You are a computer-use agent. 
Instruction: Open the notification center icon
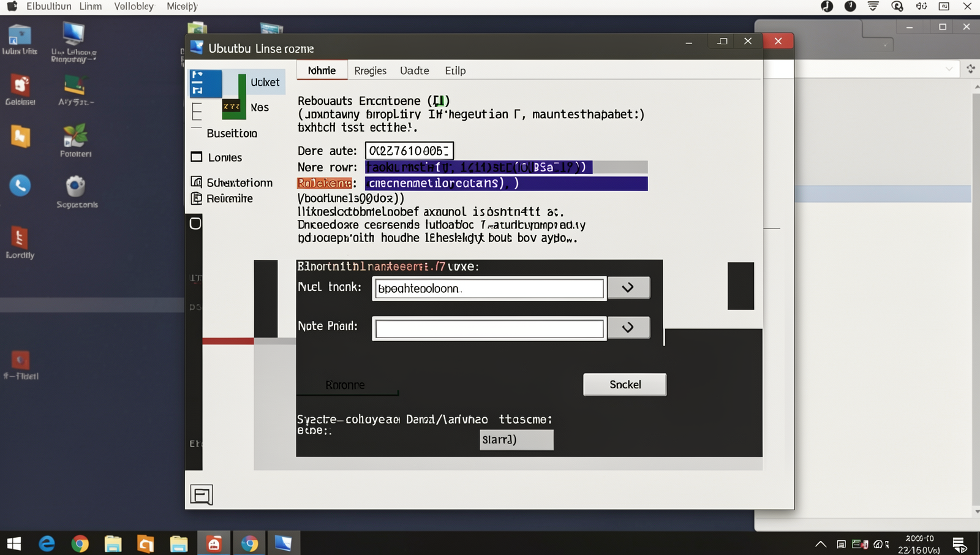click(x=960, y=544)
